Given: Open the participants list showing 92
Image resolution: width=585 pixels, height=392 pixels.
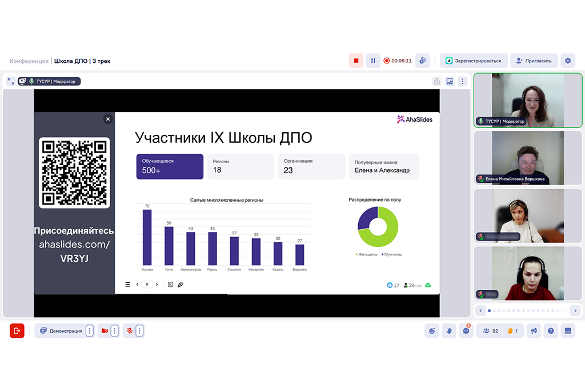Looking at the screenshot, I should pyautogui.click(x=490, y=331).
